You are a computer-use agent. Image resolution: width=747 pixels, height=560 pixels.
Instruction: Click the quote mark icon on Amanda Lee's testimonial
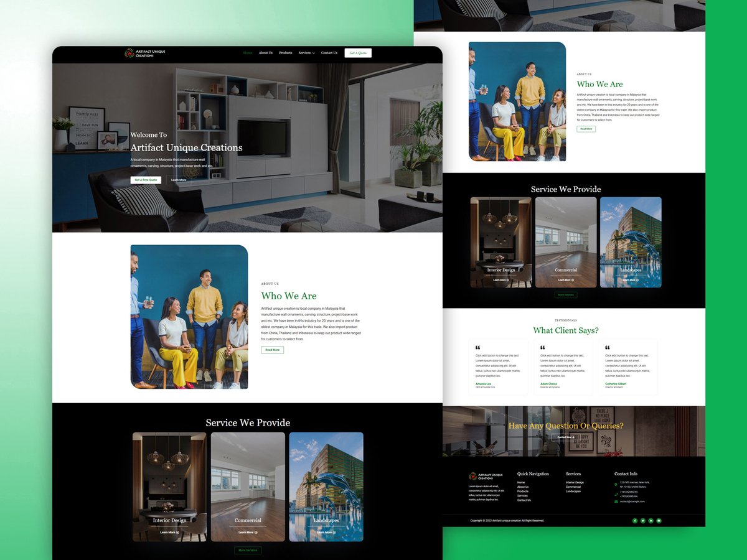(477, 348)
